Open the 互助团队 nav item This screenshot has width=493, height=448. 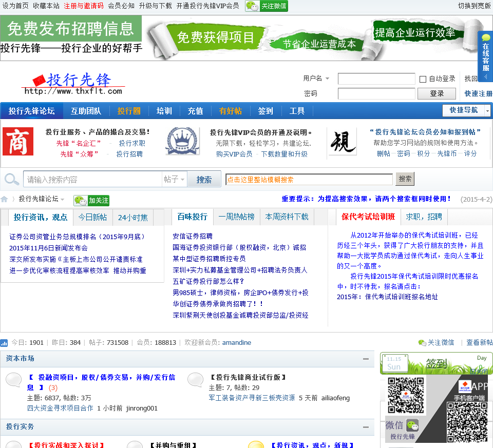click(86, 111)
